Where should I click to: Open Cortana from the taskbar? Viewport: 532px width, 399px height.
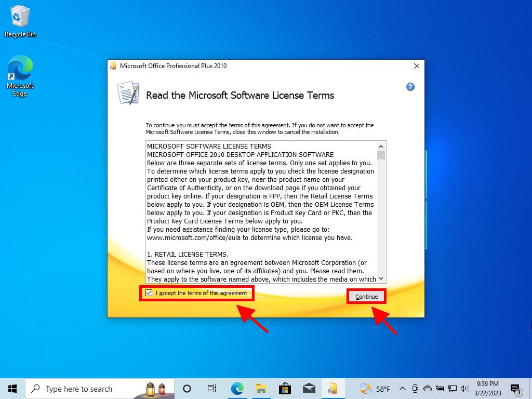coord(187,389)
